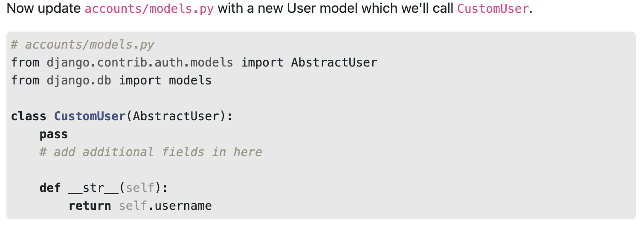Click AbstractUser inside the class parentheses
This screenshot has height=226, width=644.
176,116
